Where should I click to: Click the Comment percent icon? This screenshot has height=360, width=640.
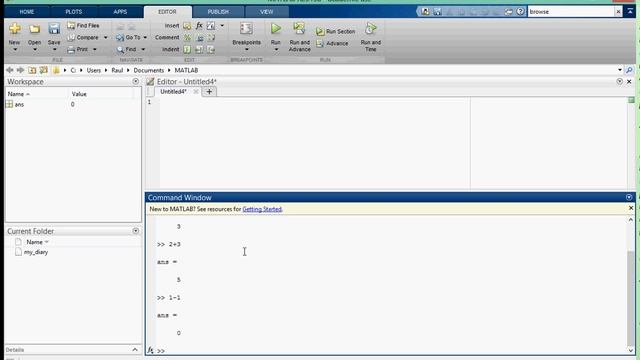(x=187, y=38)
